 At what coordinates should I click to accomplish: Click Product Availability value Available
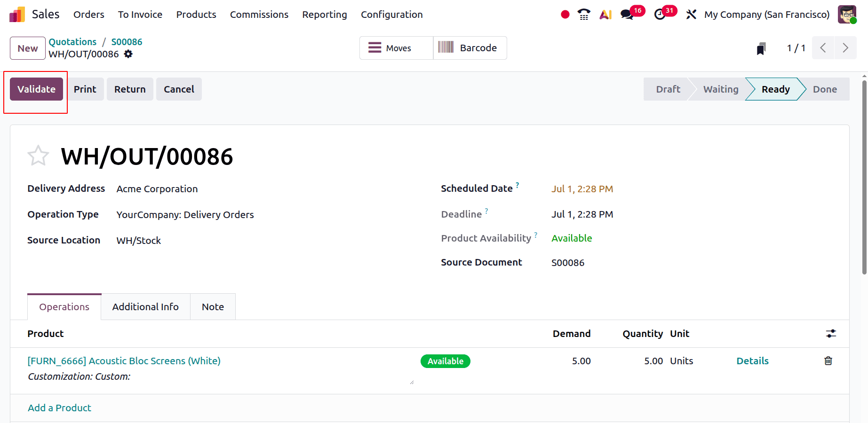pos(572,238)
